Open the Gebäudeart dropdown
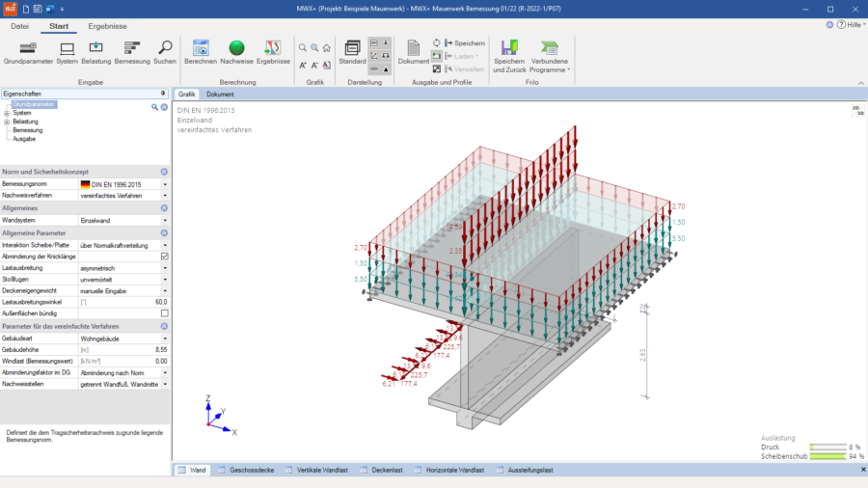This screenshot has width=868, height=488. (165, 339)
